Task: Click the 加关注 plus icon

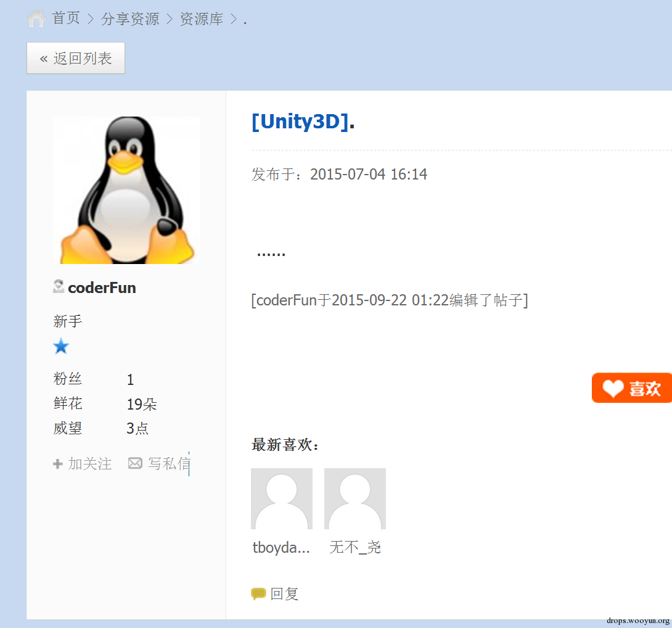Action: click(x=58, y=464)
